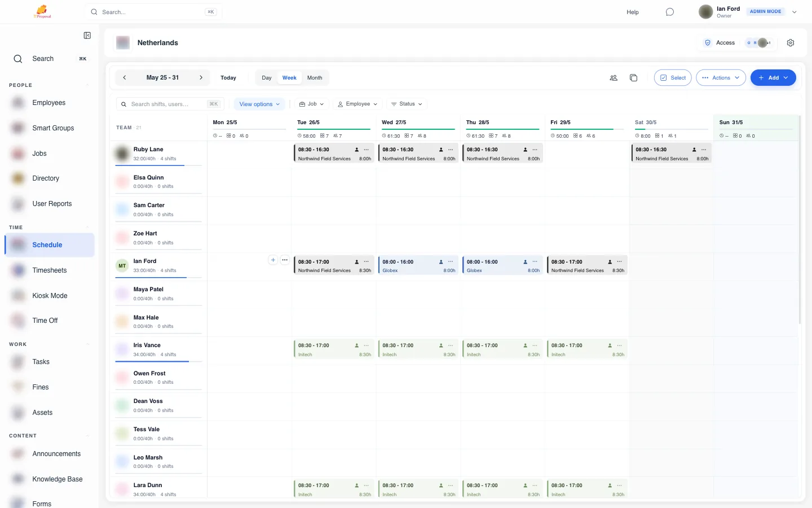Screen dimensions: 812x508
Task: Collapse the PEOPLE sidebar section
Action: (87, 85)
